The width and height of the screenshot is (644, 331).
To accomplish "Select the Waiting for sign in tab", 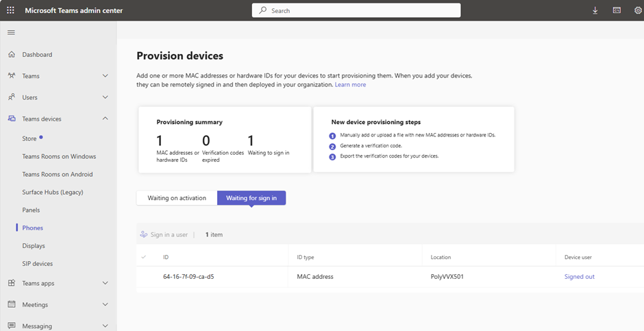I will pyautogui.click(x=251, y=198).
